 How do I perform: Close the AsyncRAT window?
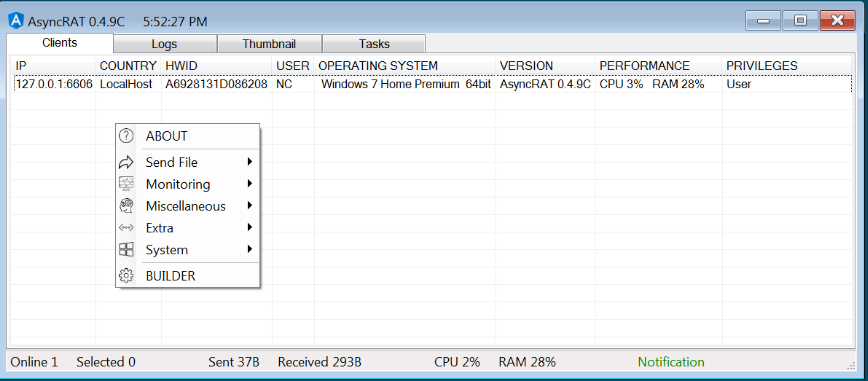click(838, 21)
